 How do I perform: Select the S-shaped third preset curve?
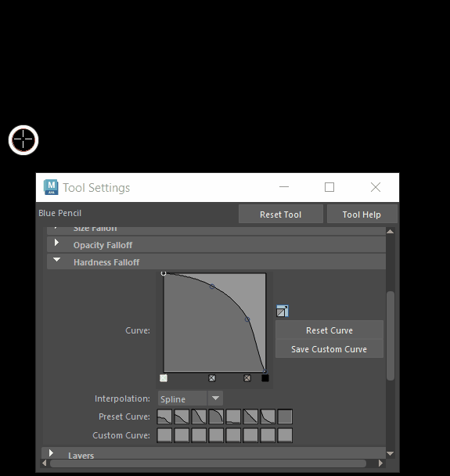199,416
